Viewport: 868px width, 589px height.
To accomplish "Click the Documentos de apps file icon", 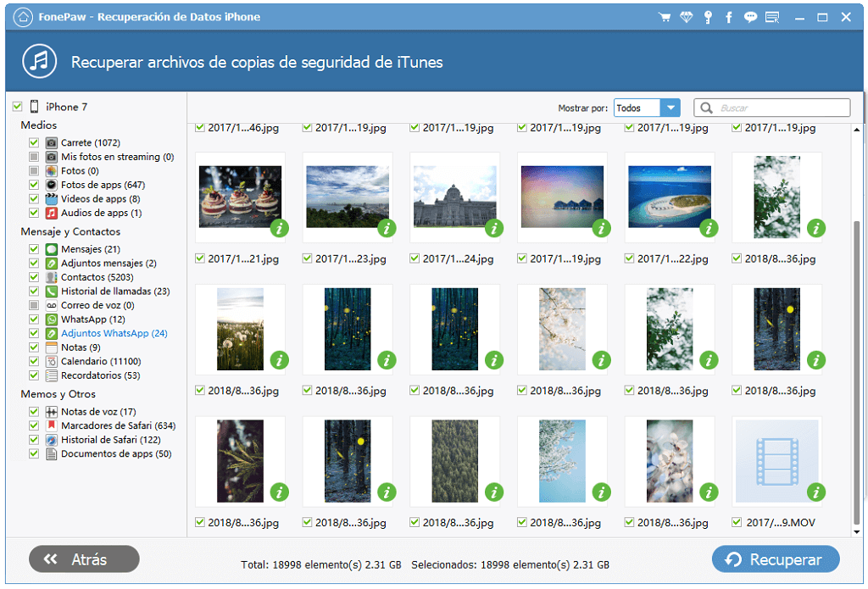I will pyautogui.click(x=52, y=454).
